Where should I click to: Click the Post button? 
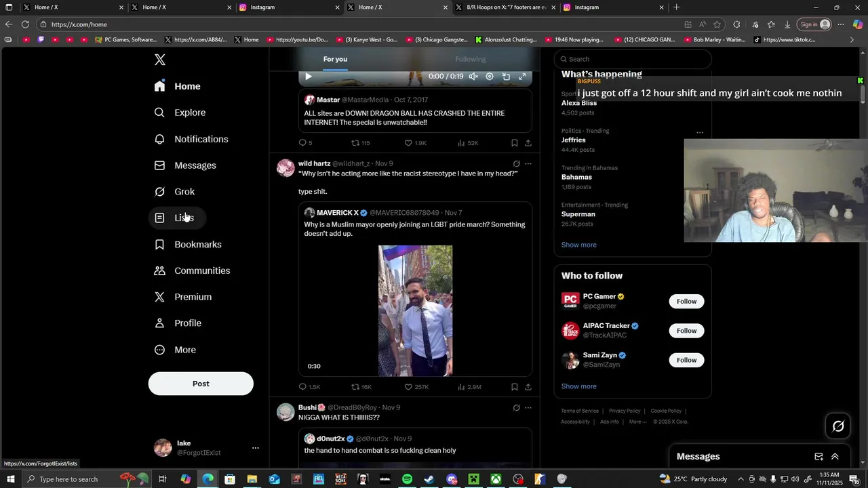(x=201, y=384)
